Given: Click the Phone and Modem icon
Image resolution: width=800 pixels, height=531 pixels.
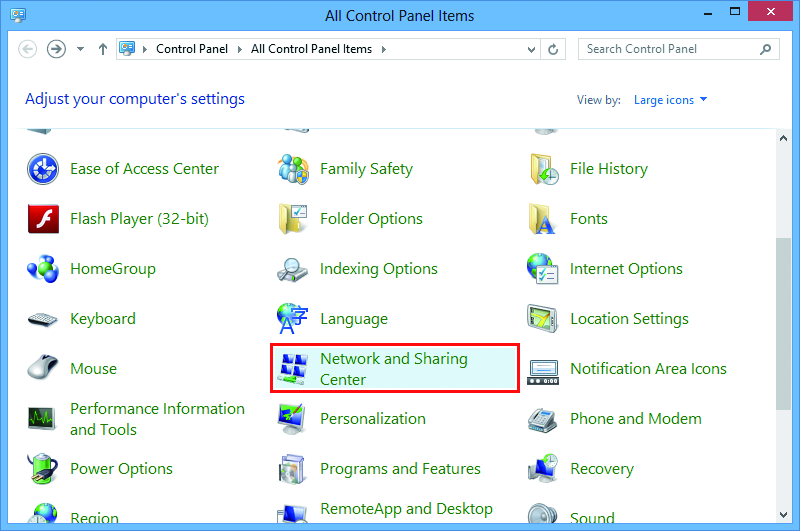Looking at the screenshot, I should (x=543, y=419).
